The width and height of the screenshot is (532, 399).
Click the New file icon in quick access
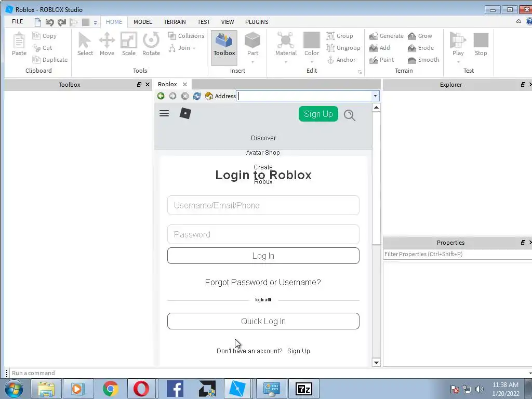(x=37, y=22)
